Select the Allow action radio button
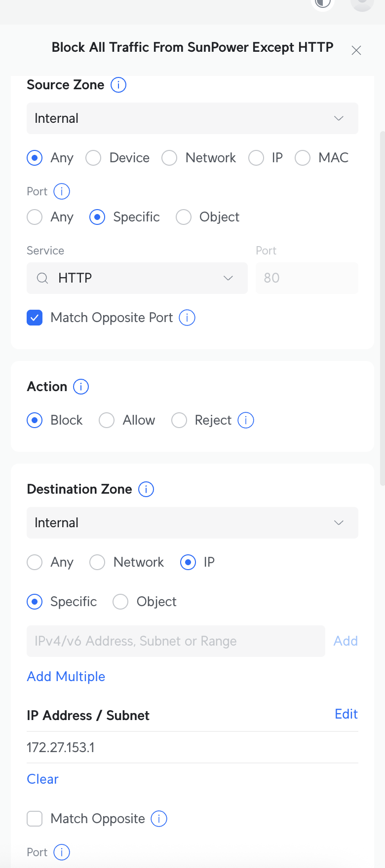 [107, 420]
